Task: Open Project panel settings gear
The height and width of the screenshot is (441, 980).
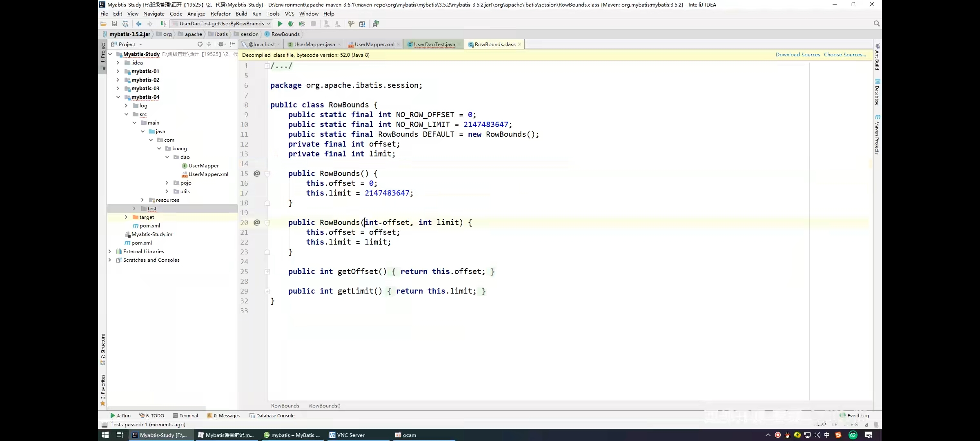Action: tap(221, 44)
